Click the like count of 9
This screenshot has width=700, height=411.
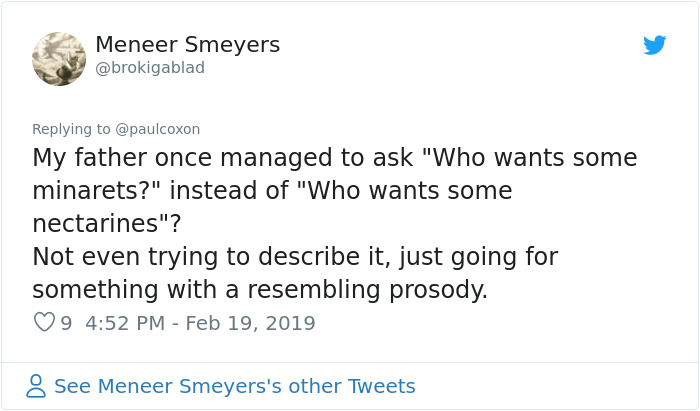(x=66, y=324)
